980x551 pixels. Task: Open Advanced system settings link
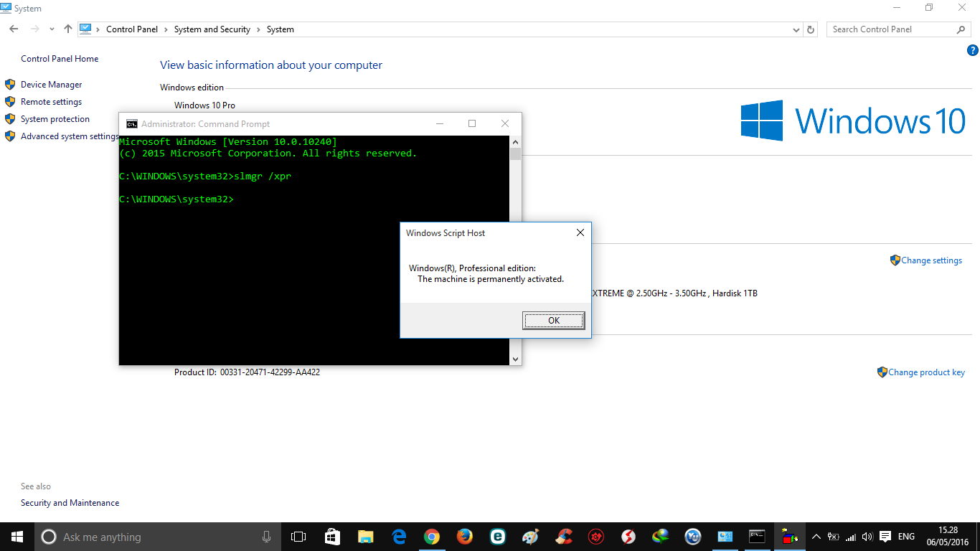pos(70,136)
